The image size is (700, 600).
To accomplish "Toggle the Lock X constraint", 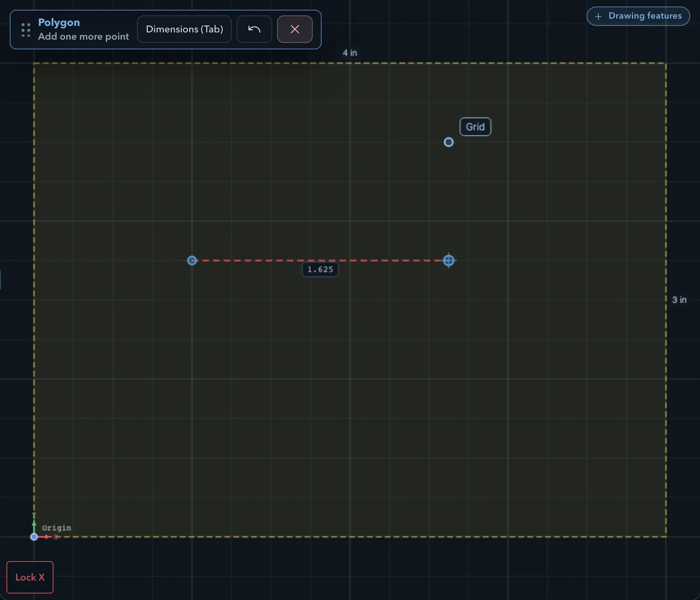I will 30,577.
